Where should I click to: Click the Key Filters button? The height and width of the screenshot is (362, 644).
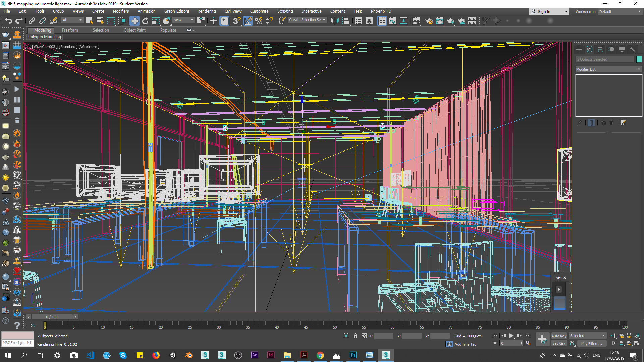(x=591, y=343)
